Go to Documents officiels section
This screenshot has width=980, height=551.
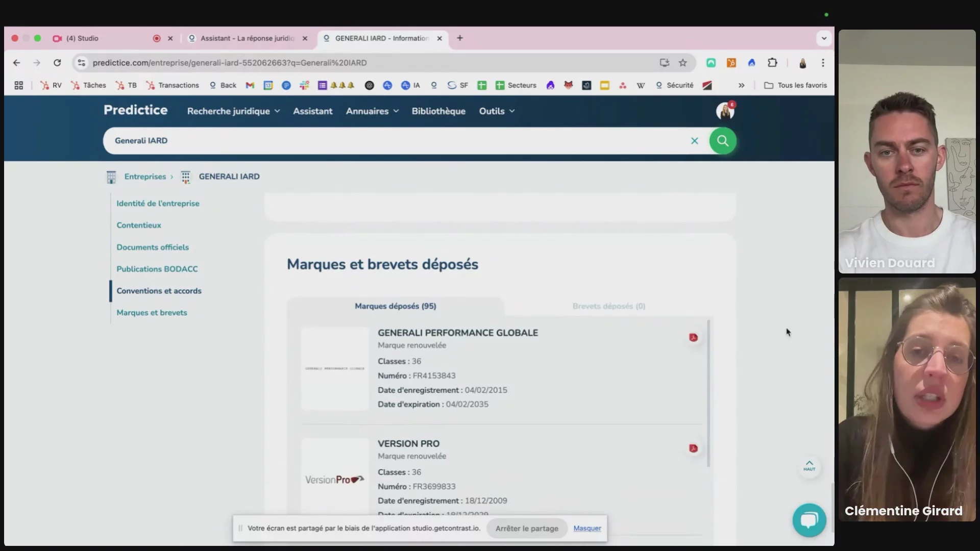tap(153, 247)
